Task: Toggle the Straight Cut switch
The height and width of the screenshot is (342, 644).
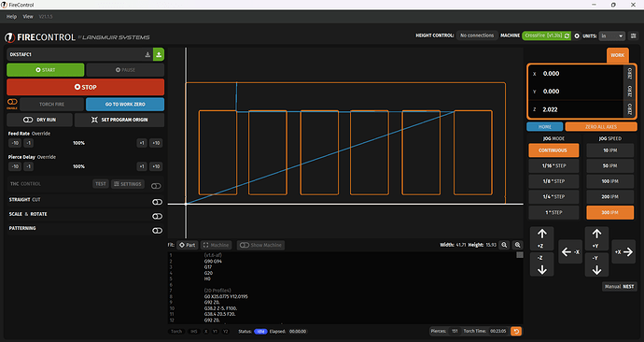Action: coord(157,202)
